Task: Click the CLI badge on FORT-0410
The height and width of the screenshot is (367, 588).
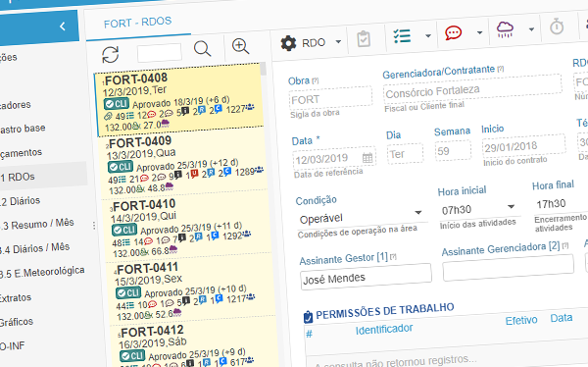Action: pyautogui.click(x=124, y=230)
